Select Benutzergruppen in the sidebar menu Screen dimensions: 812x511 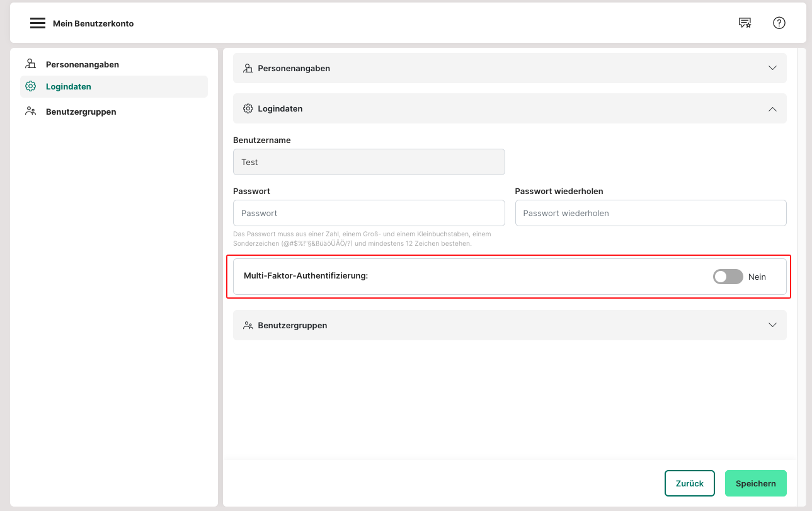pyautogui.click(x=81, y=112)
